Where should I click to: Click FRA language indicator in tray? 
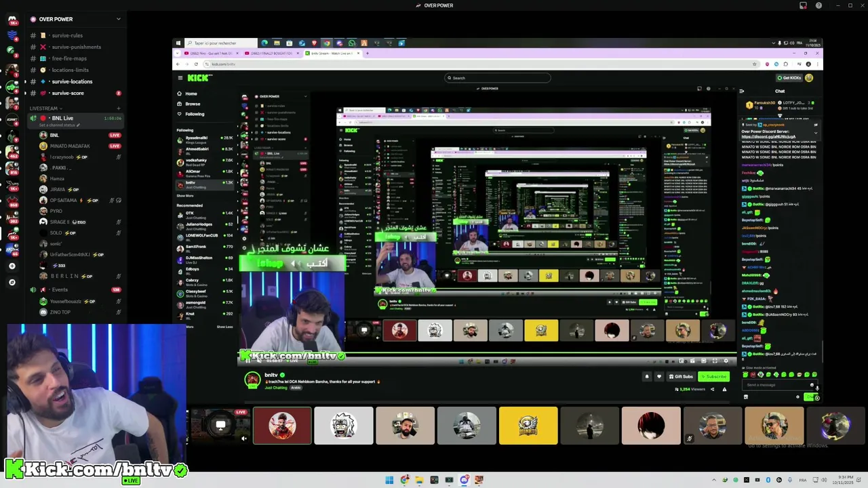click(x=804, y=481)
